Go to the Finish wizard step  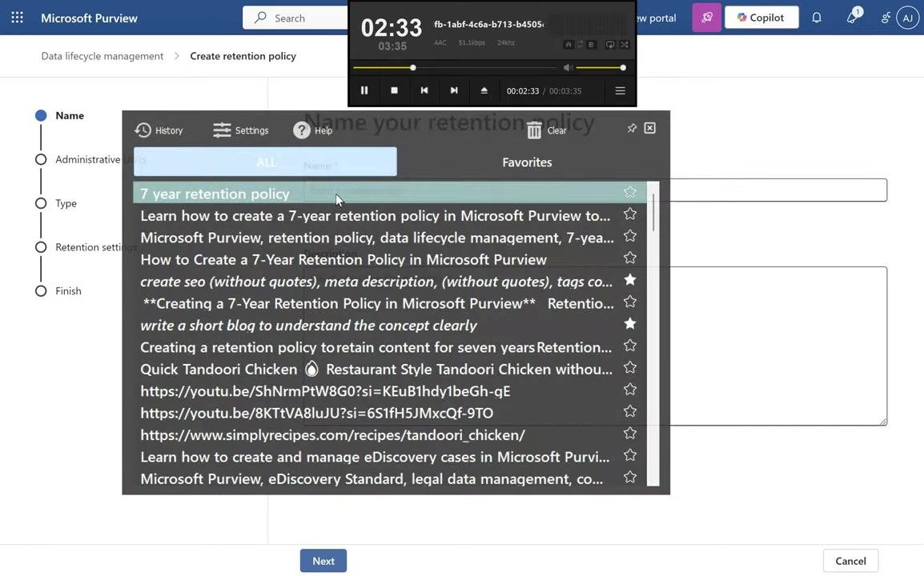pyautogui.click(x=58, y=291)
